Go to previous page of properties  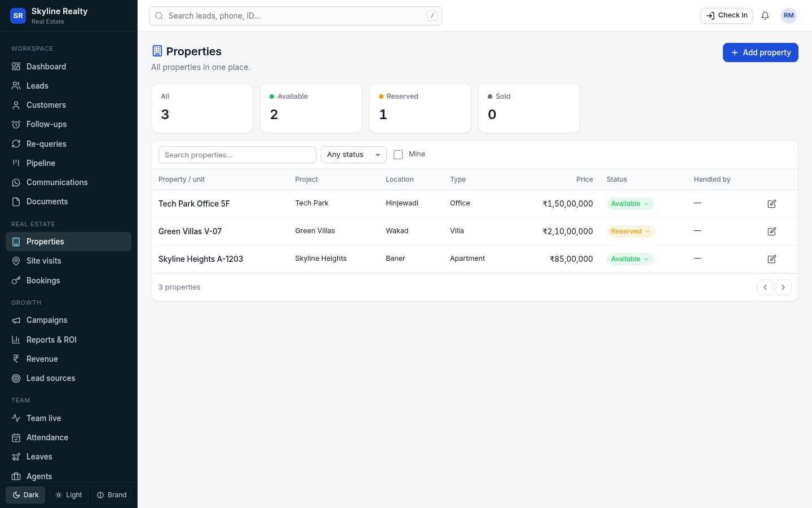click(765, 287)
